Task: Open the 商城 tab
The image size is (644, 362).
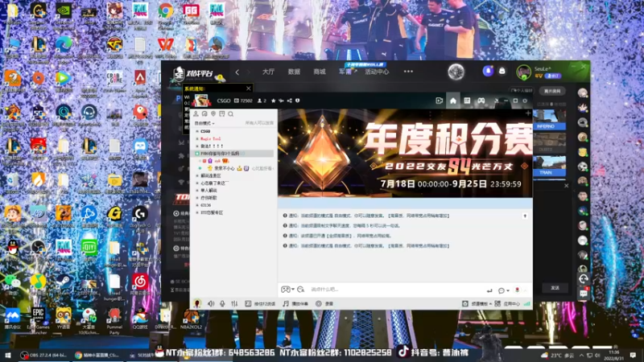Action: tap(319, 72)
